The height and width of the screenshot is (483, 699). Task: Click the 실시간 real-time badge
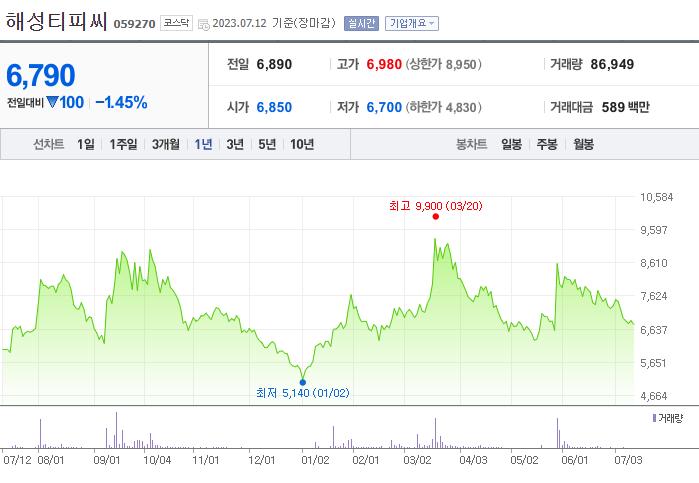pos(361,23)
